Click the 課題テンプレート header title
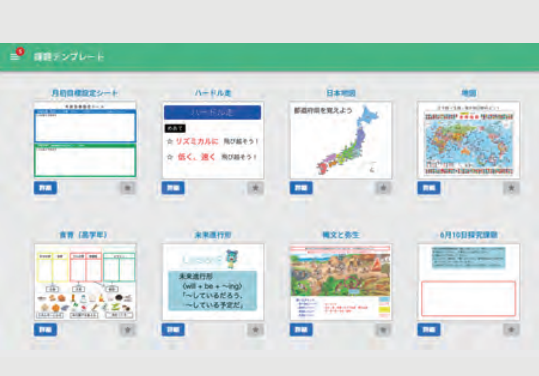Image resolution: width=539 pixels, height=376 pixels. click(x=69, y=57)
